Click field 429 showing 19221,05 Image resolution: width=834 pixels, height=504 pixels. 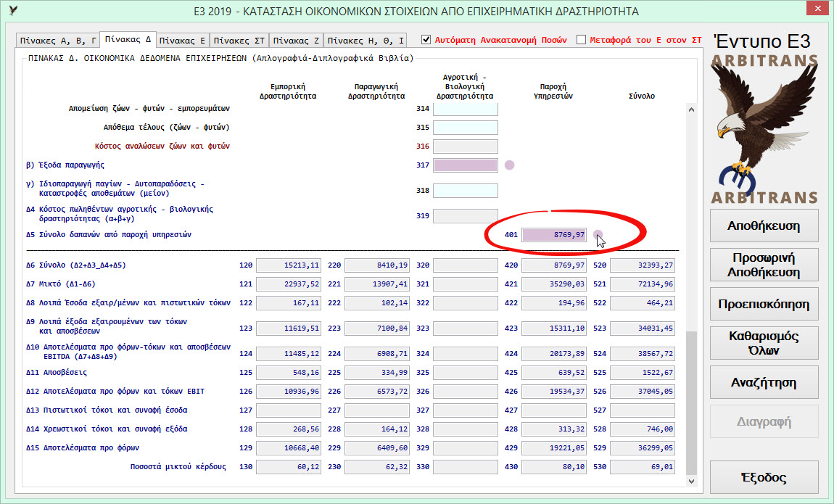point(554,448)
